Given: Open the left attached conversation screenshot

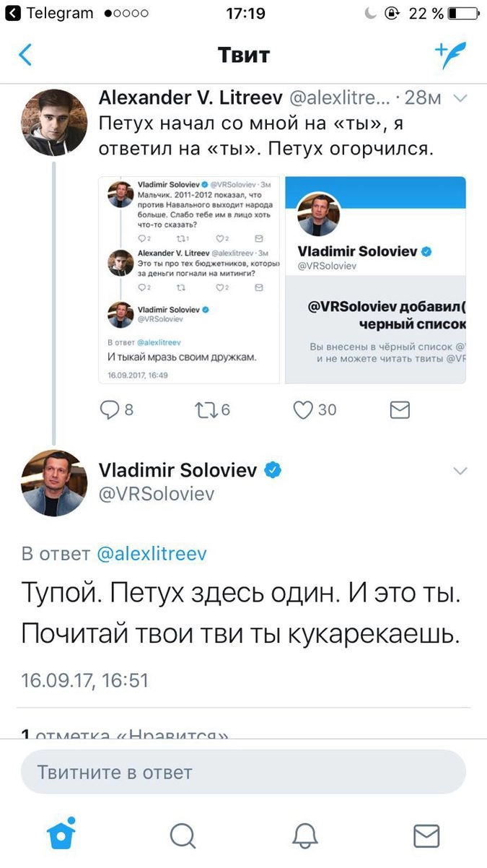Looking at the screenshot, I should click(190, 279).
